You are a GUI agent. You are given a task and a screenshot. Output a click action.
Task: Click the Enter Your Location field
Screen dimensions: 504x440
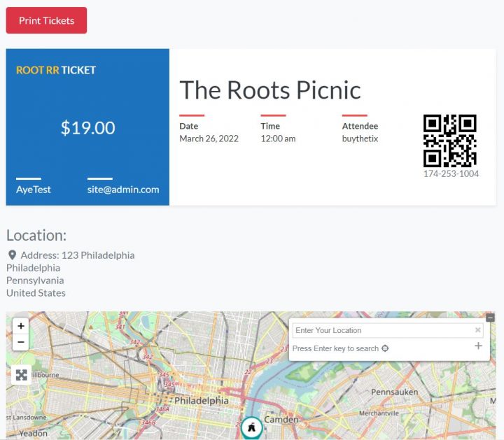[381, 330]
